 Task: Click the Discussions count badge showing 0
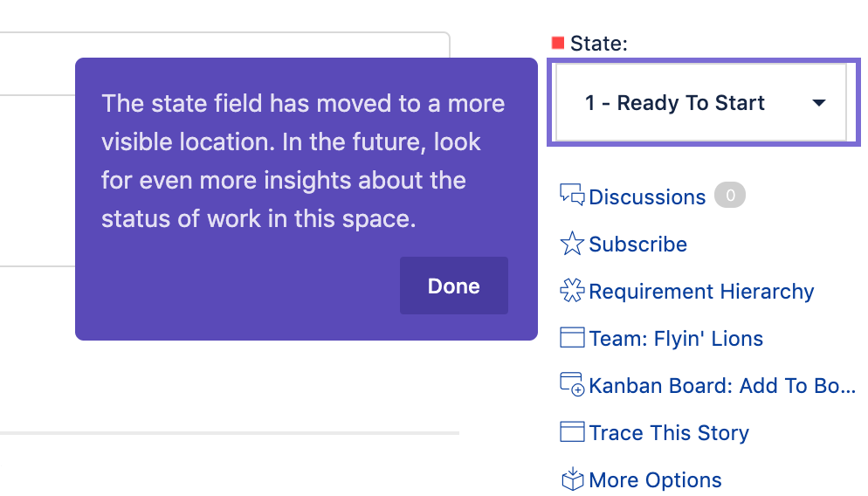(x=730, y=195)
